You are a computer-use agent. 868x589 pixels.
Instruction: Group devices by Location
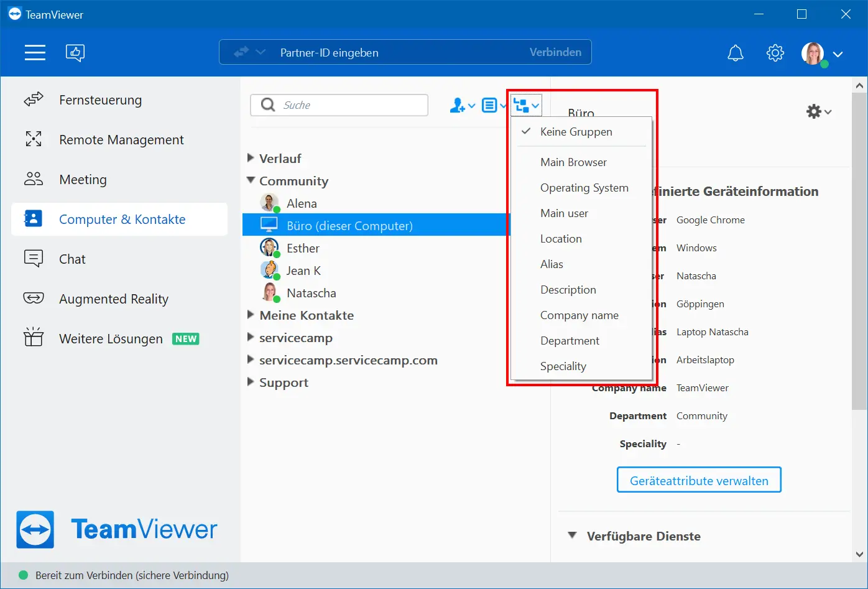click(581, 239)
